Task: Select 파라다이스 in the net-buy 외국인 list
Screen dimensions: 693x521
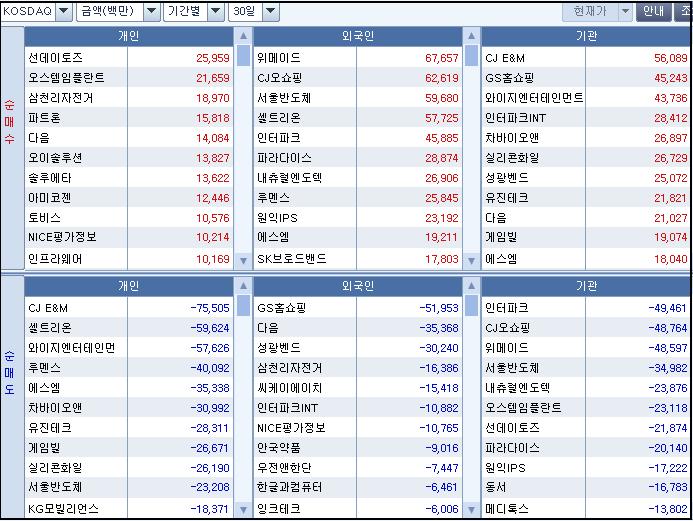Action: [284, 158]
